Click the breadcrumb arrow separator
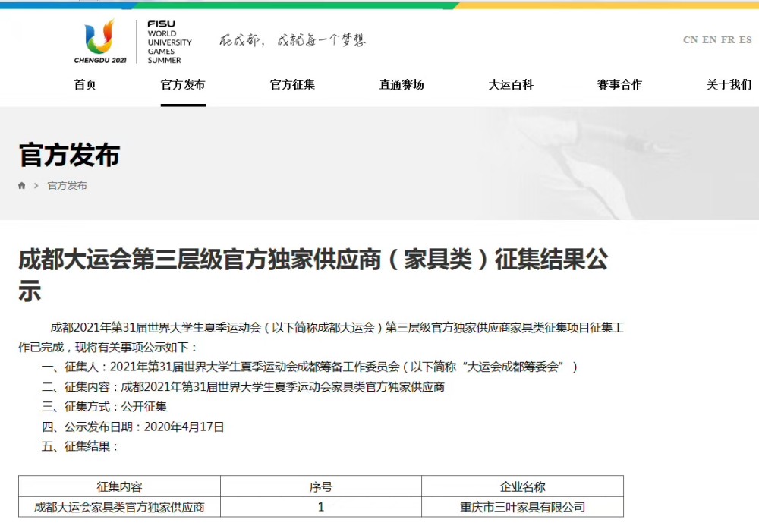This screenshot has width=759, height=532. (36, 186)
